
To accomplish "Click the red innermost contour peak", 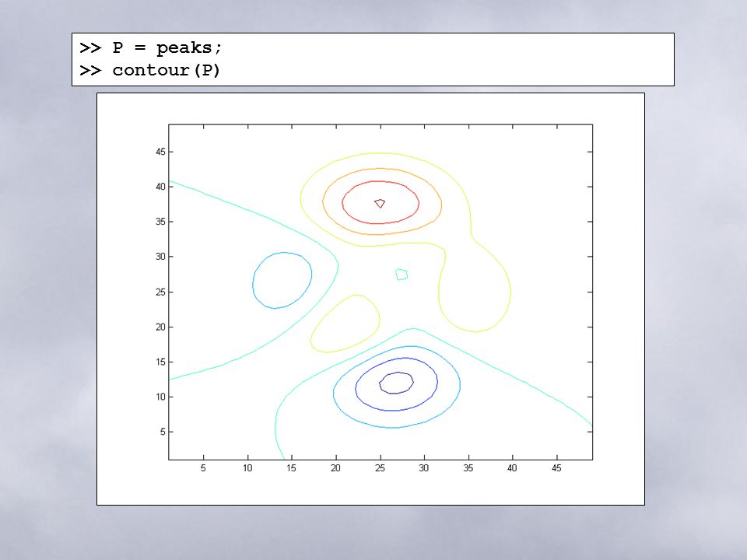I will (x=380, y=203).
